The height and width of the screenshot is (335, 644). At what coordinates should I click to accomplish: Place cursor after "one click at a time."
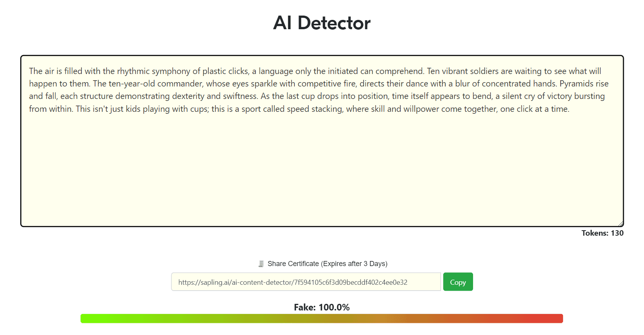[x=570, y=109]
